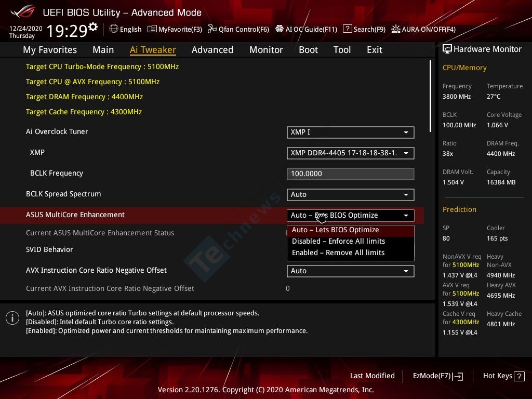This screenshot has height=399, width=532.
Task: Click the English language globe icon
Action: pyautogui.click(x=114, y=29)
